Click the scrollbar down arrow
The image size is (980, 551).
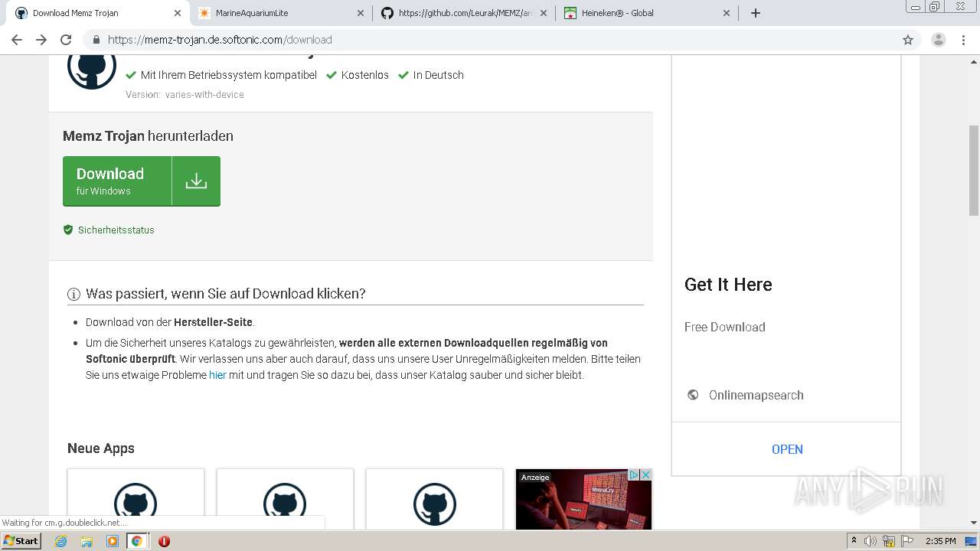point(974,522)
